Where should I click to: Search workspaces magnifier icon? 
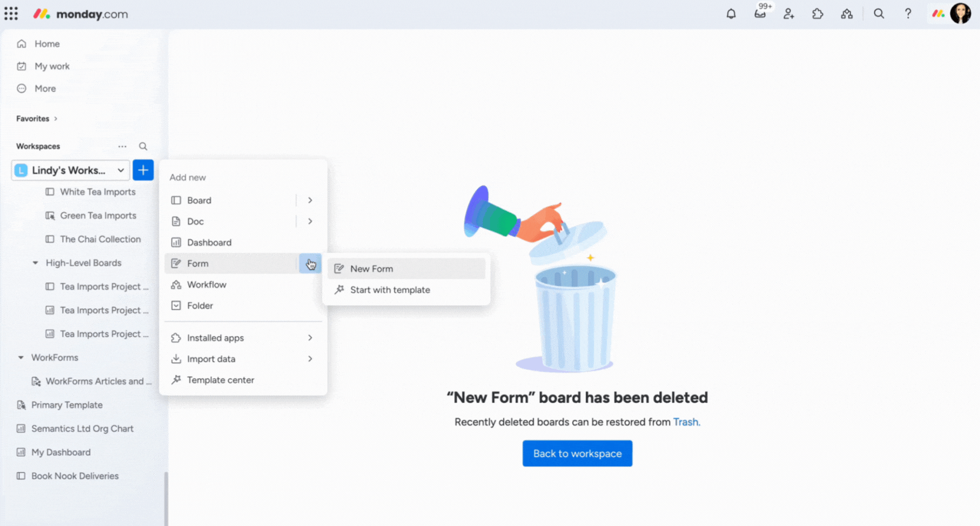point(143,146)
